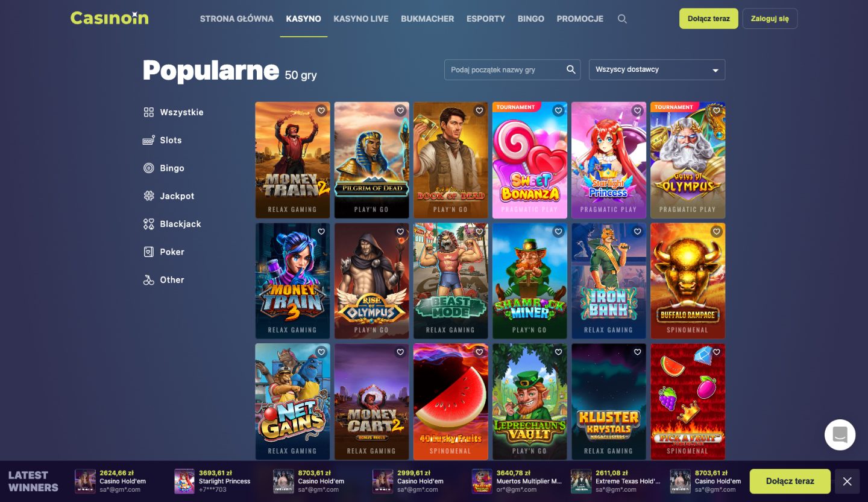Select the Poker card icon
This screenshot has width=868, height=502.
pyautogui.click(x=148, y=252)
